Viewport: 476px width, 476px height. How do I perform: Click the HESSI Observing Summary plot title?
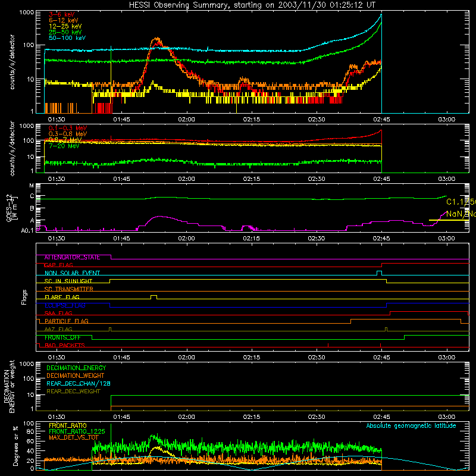pyautogui.click(x=252, y=5)
